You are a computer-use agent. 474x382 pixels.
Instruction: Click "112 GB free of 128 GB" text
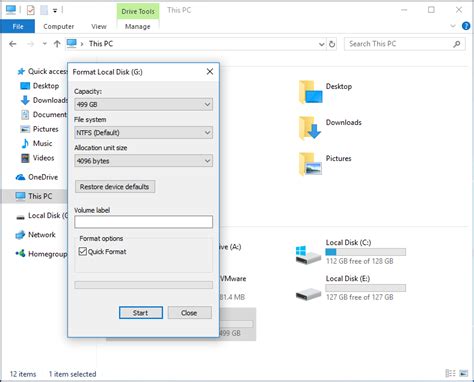(360, 261)
